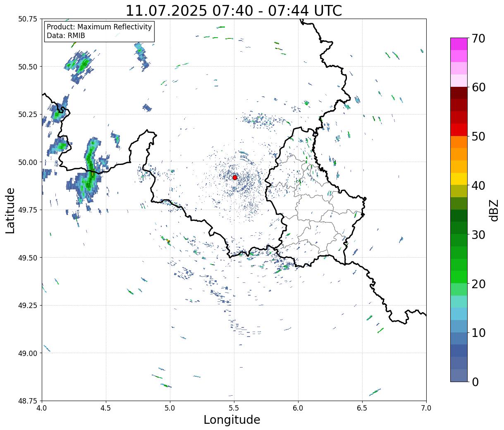The width and height of the screenshot is (504, 430).
Task: Pick the dark maroon colorbar swatch below 60
Action: coord(459,93)
